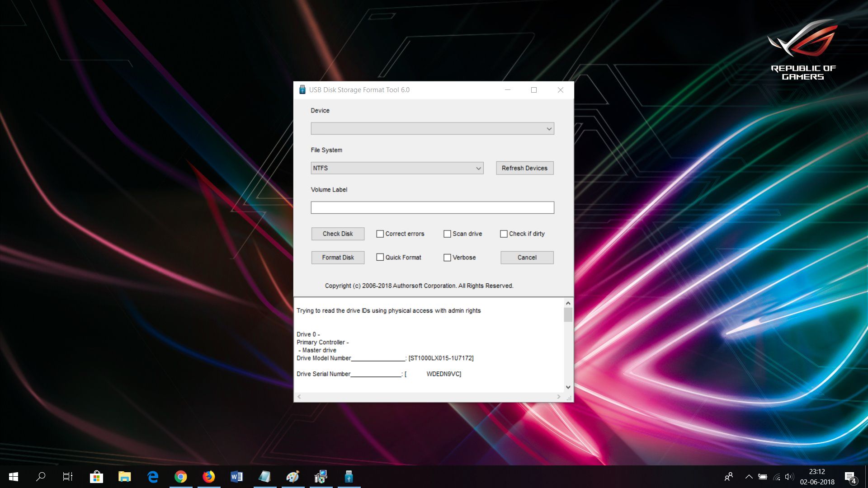The width and height of the screenshot is (868, 488).
Task: Click the volume speaker icon in the system tray
Action: coord(789,477)
